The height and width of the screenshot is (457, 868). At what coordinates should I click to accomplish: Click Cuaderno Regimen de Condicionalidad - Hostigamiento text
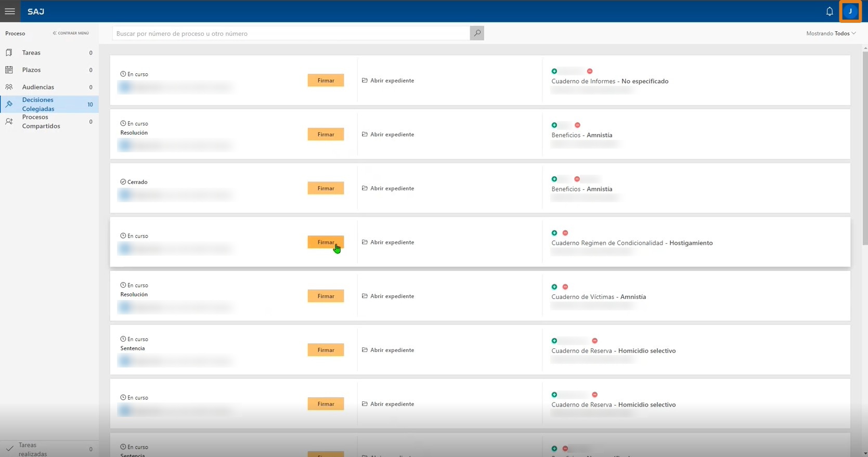point(632,243)
